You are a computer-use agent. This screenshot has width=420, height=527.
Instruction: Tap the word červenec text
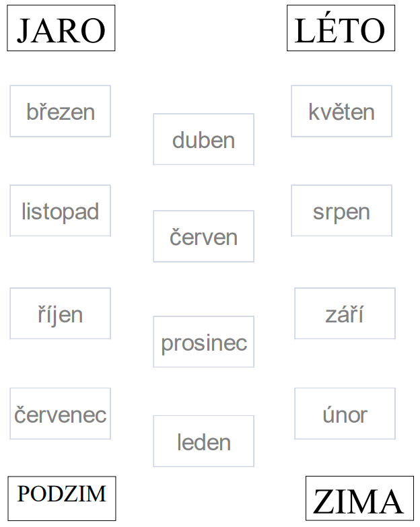(61, 415)
